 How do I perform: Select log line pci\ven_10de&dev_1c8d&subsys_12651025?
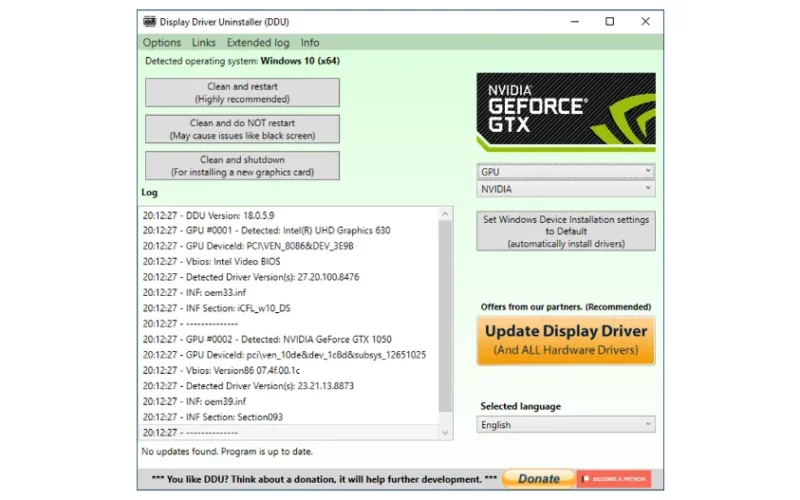[x=288, y=355]
